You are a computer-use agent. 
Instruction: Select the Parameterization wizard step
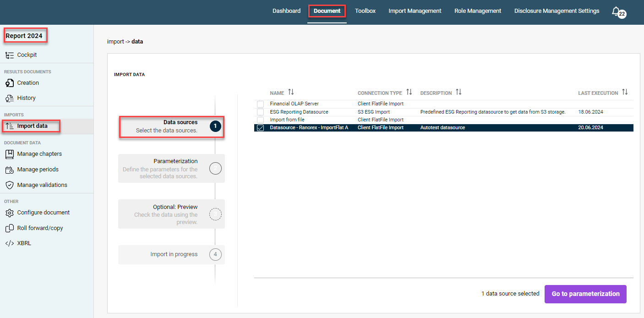click(x=171, y=169)
